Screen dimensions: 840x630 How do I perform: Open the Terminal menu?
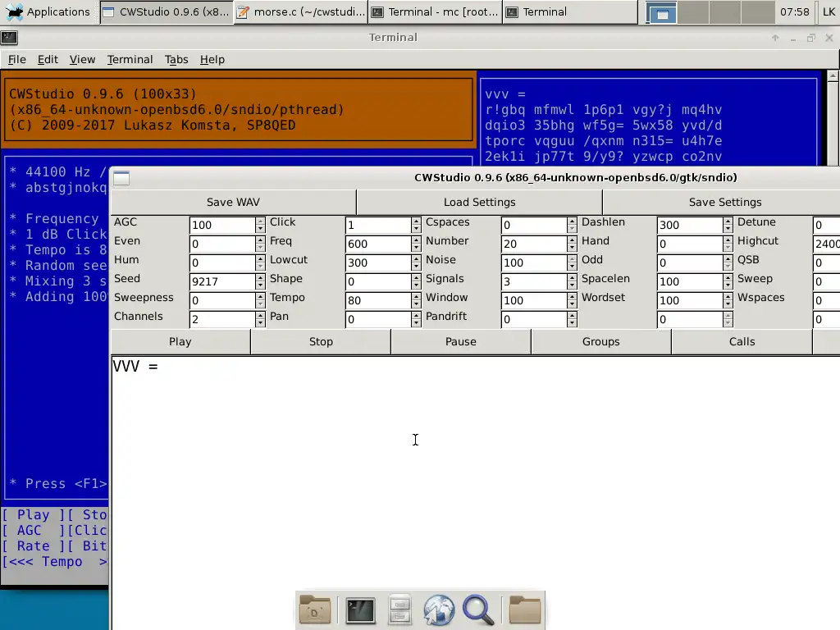[x=130, y=59]
